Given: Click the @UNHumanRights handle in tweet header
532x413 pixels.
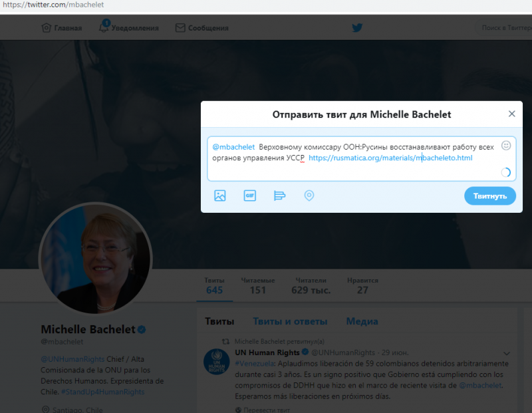Looking at the screenshot, I should [x=343, y=352].
